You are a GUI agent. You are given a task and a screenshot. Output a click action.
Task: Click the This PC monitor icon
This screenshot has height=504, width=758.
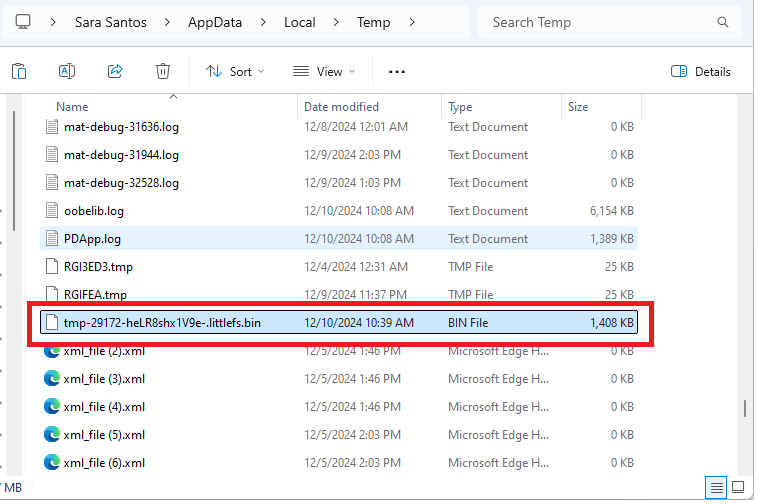tap(23, 22)
